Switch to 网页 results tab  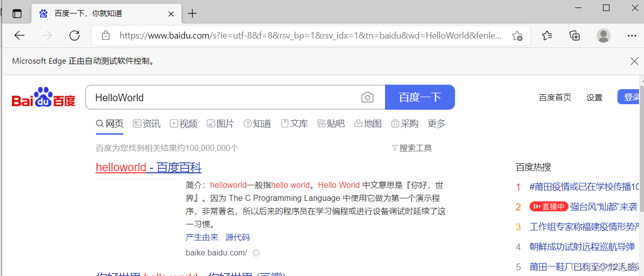click(x=109, y=124)
